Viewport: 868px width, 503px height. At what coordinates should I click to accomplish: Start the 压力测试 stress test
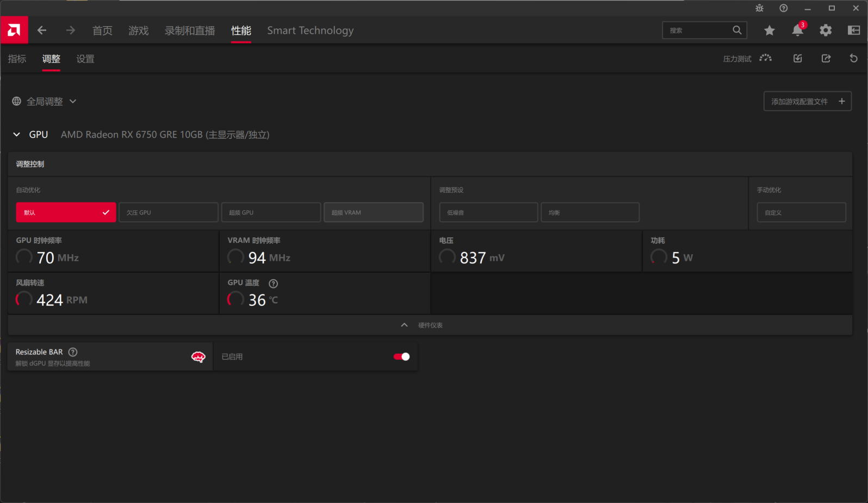tap(747, 59)
